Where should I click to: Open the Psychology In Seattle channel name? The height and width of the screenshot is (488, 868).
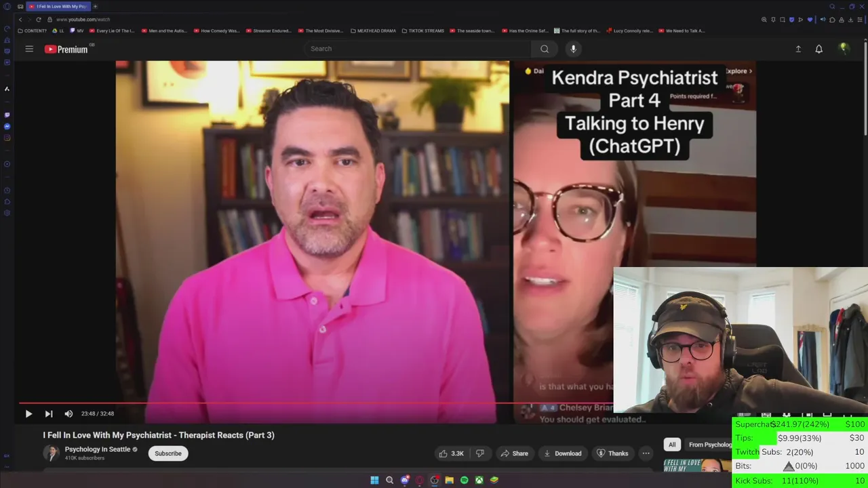[98, 449]
